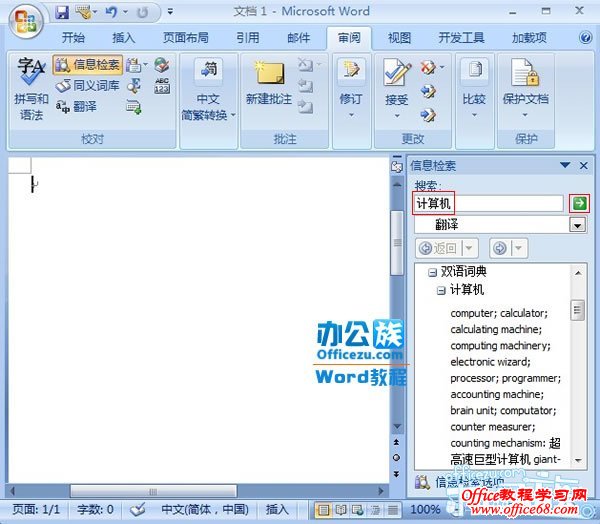Toggle the 插入 overtype mode indicator
Image resolution: width=600 pixels, height=524 pixels.
tap(277, 509)
